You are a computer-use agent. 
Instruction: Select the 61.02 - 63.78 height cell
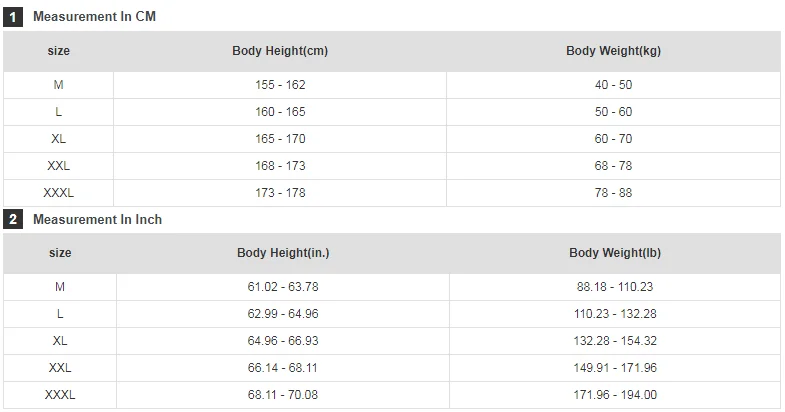(283, 287)
